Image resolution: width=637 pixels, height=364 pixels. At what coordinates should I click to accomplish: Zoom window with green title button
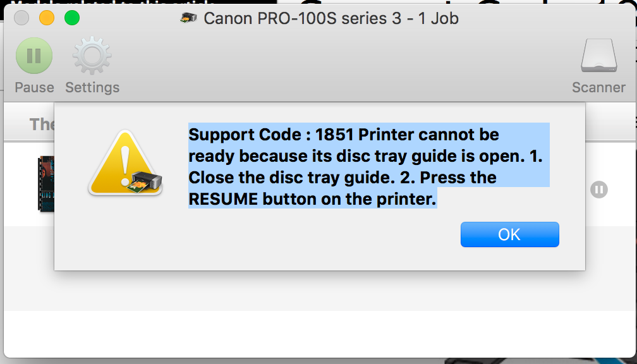(x=72, y=18)
